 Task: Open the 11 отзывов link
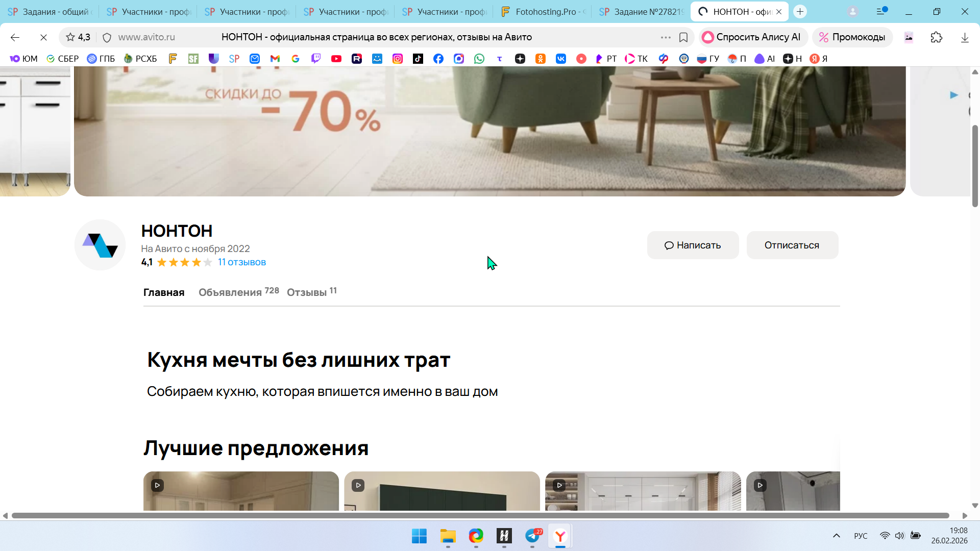[241, 262]
